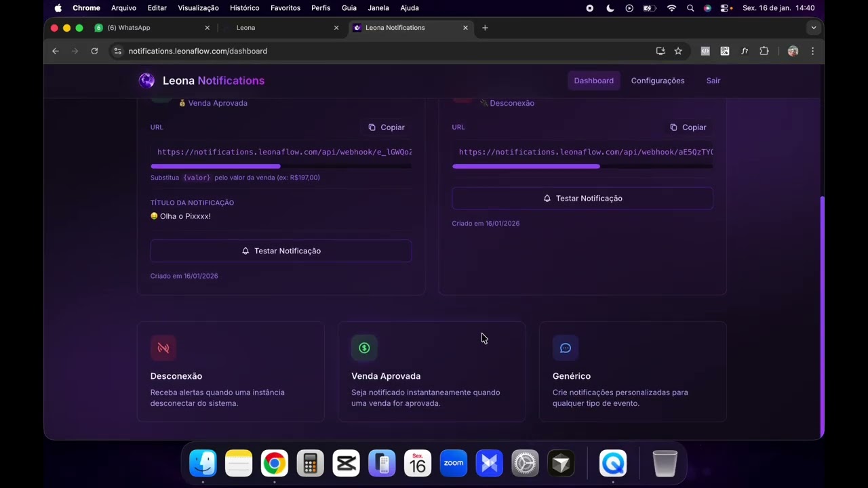
Task: Test notification for Venda Aprovada webhook
Action: (x=281, y=251)
